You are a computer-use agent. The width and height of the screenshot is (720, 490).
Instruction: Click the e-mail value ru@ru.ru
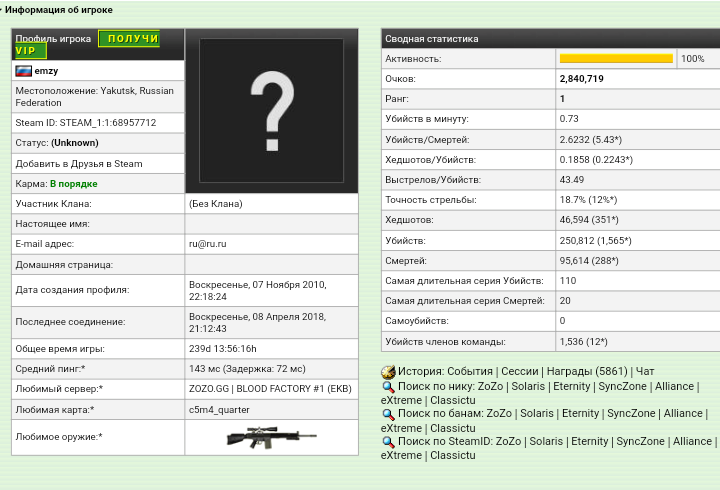[x=208, y=244]
